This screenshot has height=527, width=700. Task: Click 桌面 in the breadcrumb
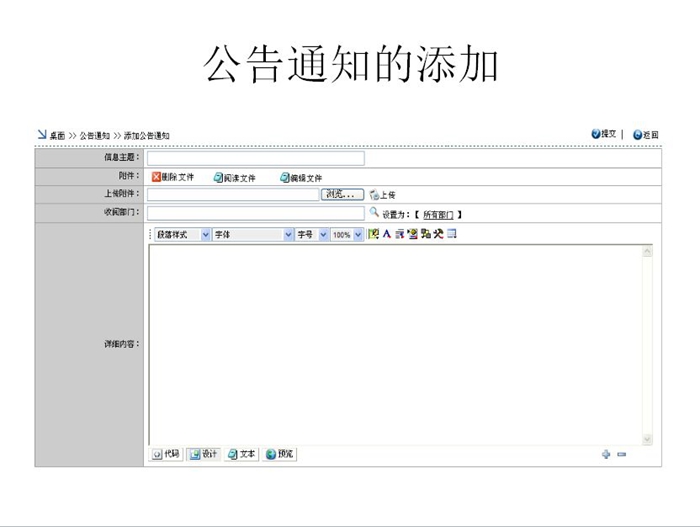(x=57, y=135)
